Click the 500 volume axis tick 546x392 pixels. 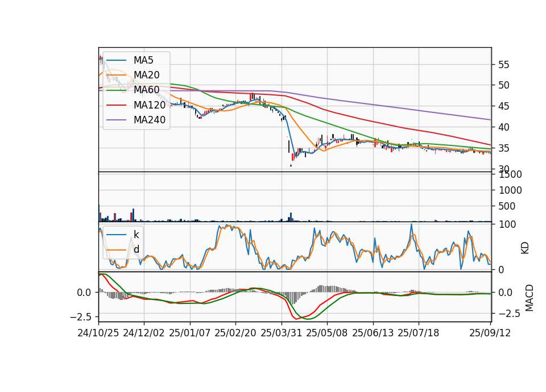pyautogui.click(x=507, y=206)
